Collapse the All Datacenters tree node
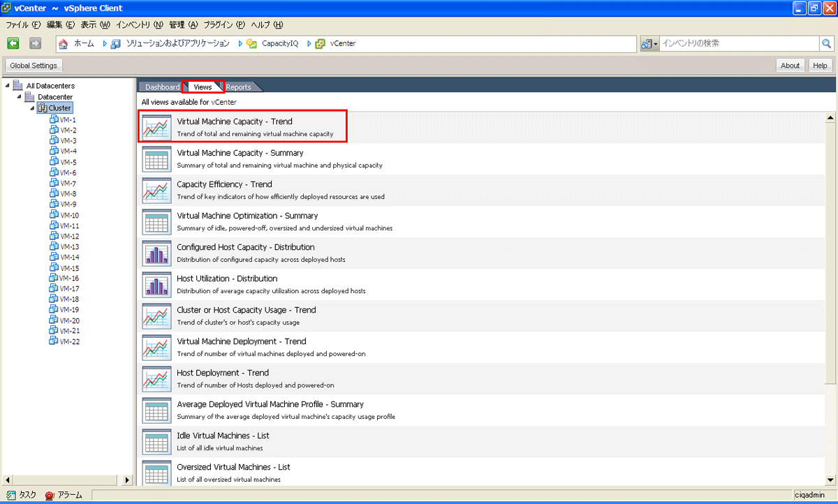This screenshot has height=504, width=838. (x=7, y=86)
